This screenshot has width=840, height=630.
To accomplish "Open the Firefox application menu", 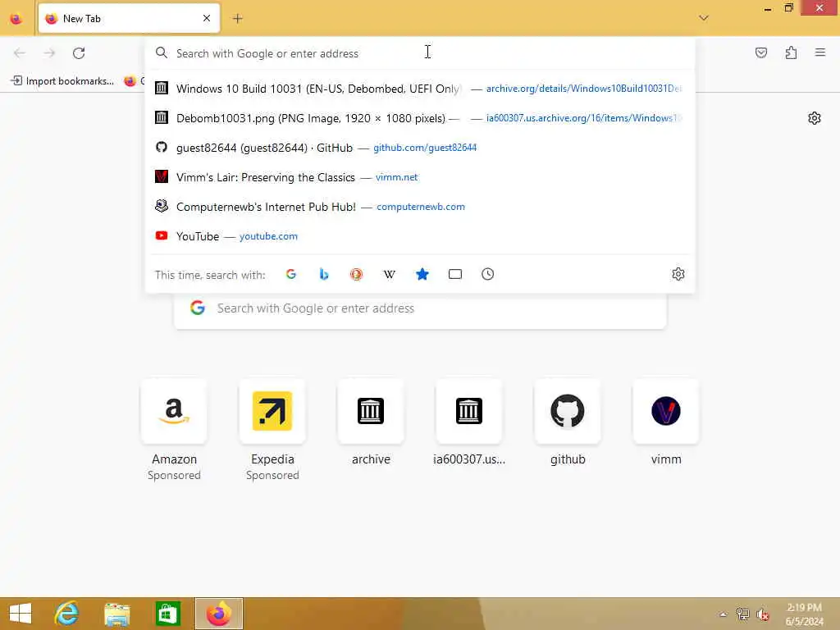I will coord(820,52).
